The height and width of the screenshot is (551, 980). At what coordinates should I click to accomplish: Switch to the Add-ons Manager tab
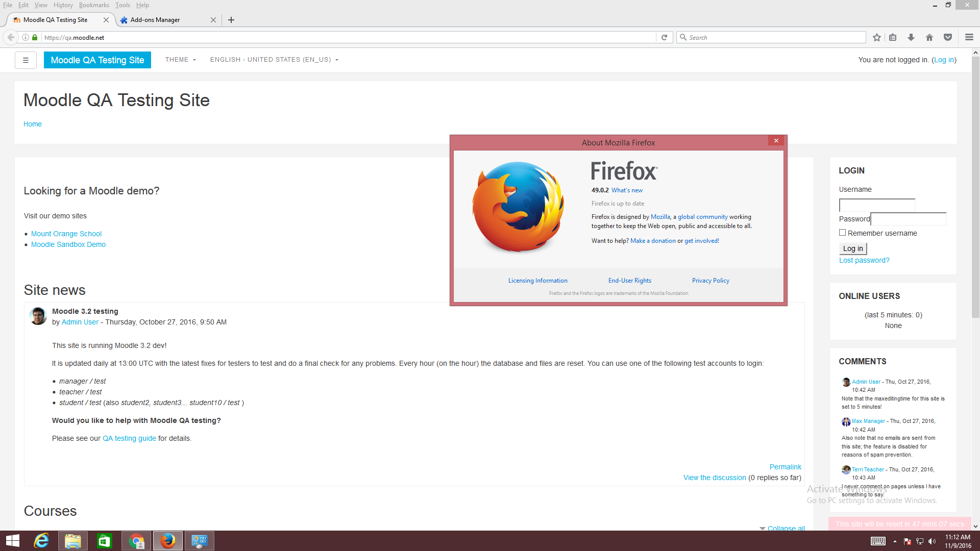click(168, 20)
